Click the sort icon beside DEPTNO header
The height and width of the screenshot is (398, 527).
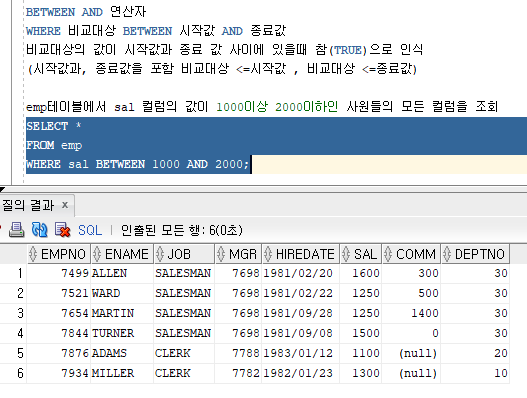(447, 254)
